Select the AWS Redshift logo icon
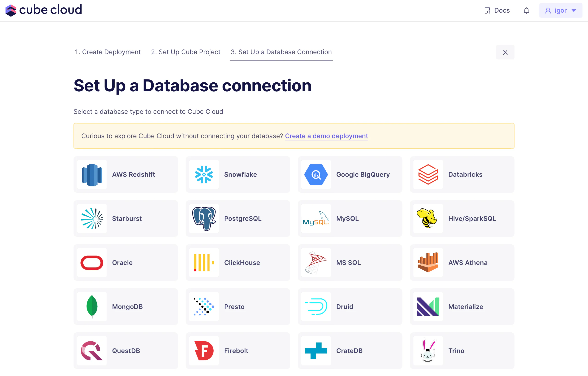588x376 pixels. [x=92, y=174]
